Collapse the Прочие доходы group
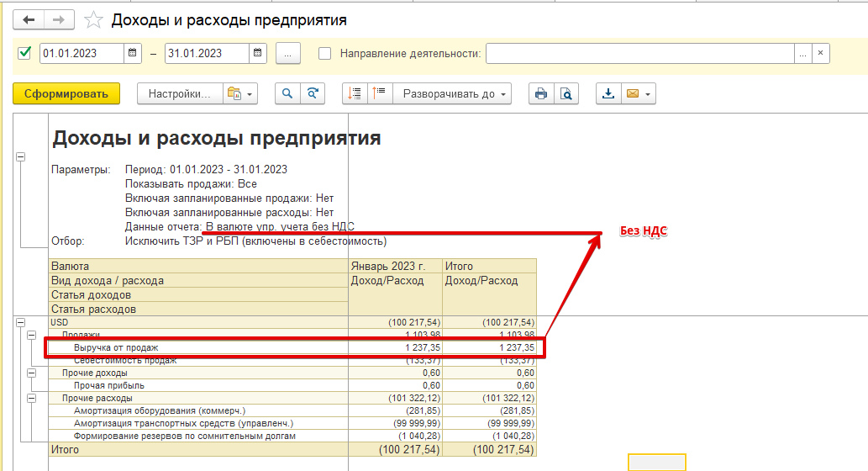 coord(32,372)
